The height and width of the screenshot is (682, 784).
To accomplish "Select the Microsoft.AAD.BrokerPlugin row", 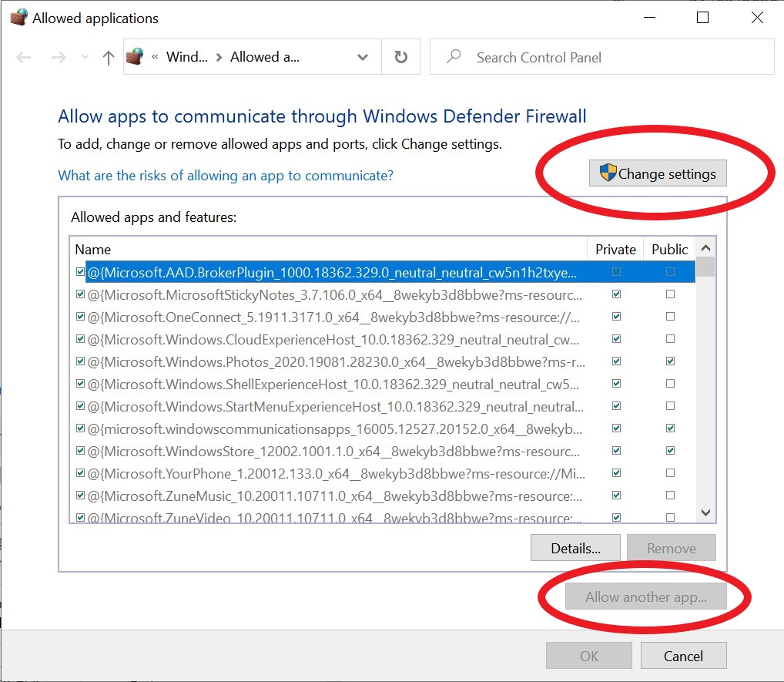I will tap(383, 272).
